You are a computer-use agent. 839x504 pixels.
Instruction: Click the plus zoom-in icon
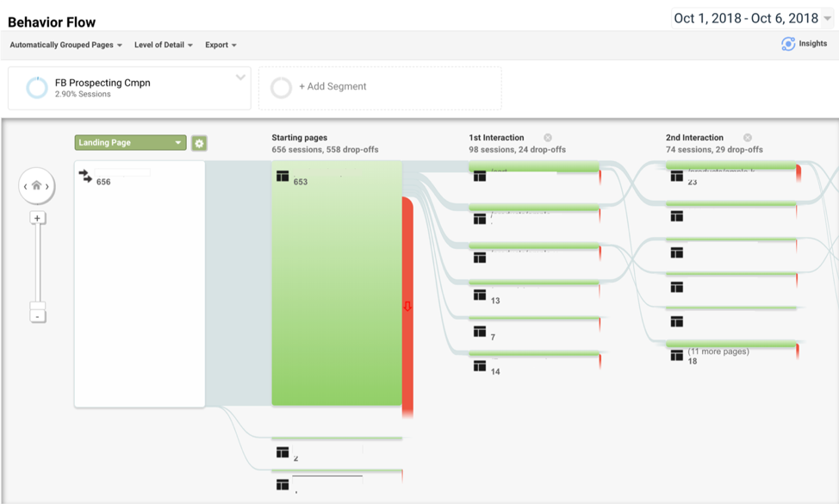click(36, 217)
